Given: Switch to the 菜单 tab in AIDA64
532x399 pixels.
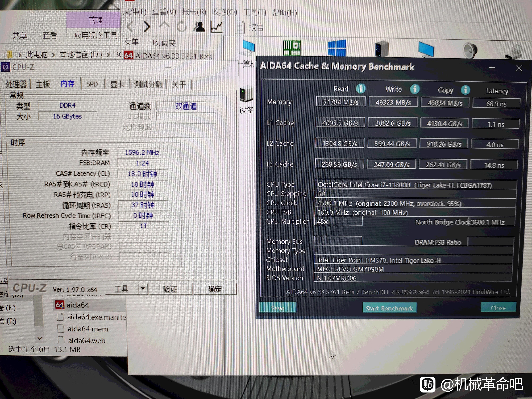Looking at the screenshot, I should tap(132, 42).
